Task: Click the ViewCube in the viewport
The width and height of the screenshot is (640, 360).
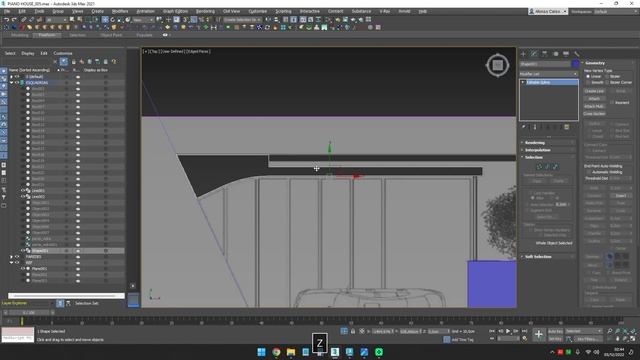Action: [498, 65]
